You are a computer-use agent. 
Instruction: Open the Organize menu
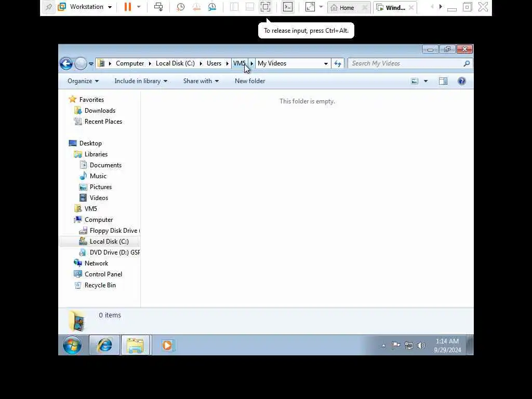(83, 81)
